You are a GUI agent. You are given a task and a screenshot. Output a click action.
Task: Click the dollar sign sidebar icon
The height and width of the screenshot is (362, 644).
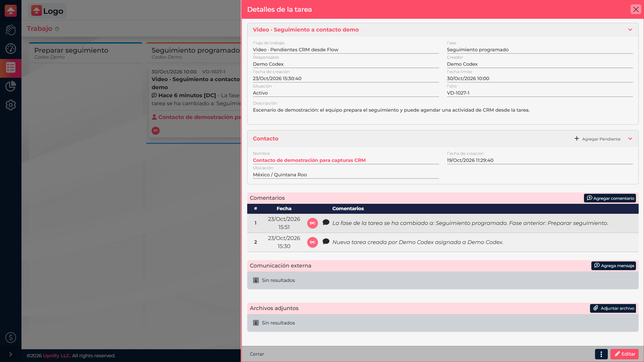pyautogui.click(x=11, y=338)
